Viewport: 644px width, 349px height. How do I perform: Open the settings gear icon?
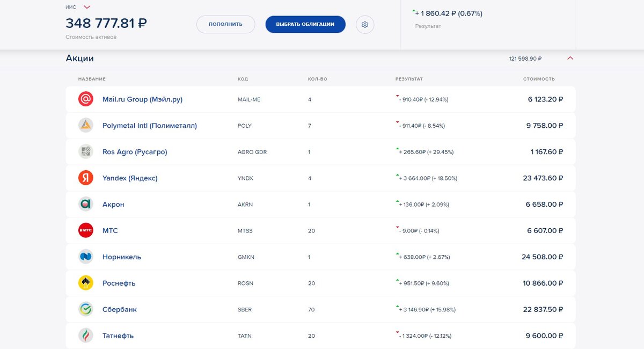[x=365, y=24]
